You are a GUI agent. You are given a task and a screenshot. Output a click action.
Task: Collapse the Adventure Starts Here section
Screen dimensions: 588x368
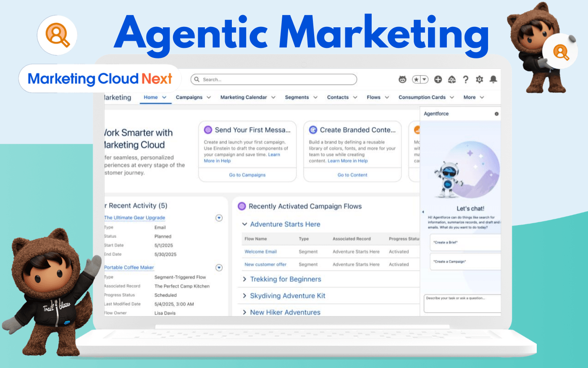(x=245, y=224)
